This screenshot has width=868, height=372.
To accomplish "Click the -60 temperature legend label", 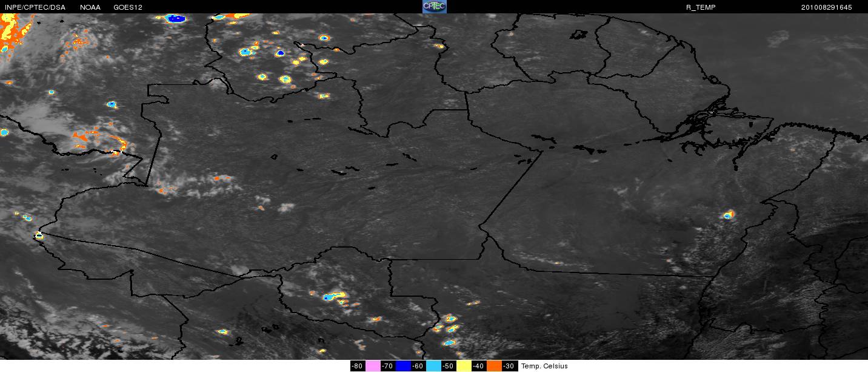I will (418, 366).
